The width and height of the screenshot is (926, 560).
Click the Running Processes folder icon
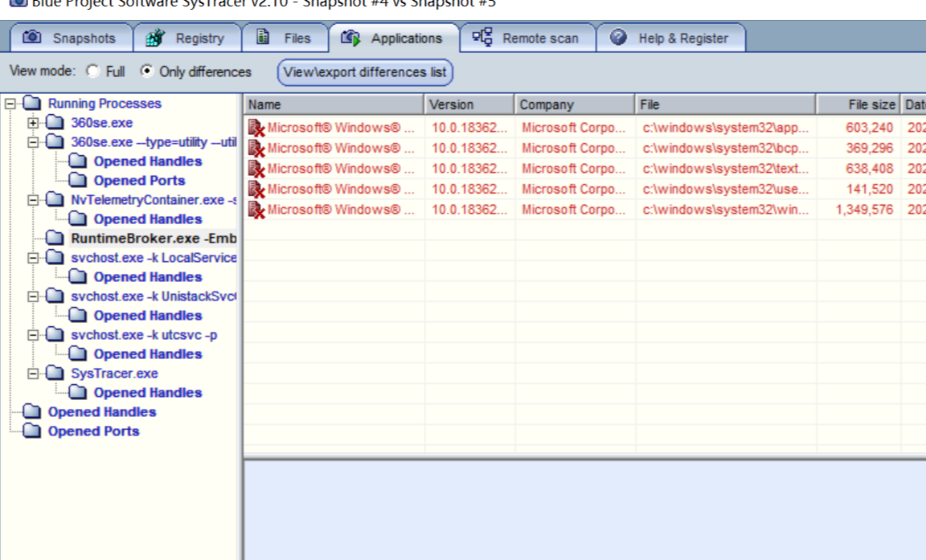[32, 104]
